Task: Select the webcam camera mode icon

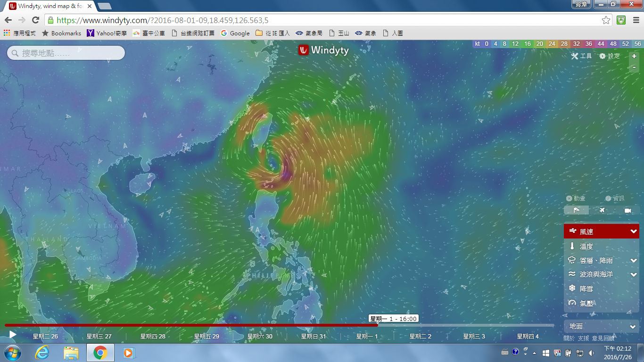Action: click(627, 210)
